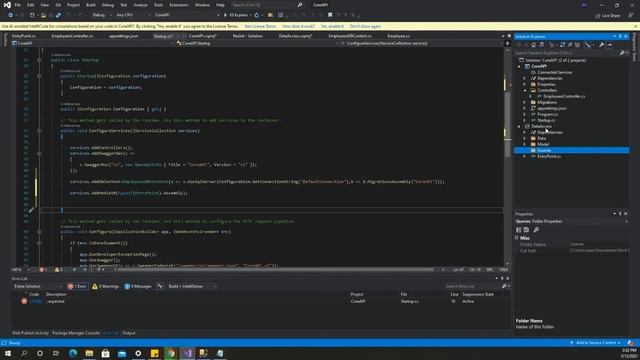Viewport: 640px width, 360px height.
Task: Open the Package Manager Console tab
Action: (x=76, y=333)
